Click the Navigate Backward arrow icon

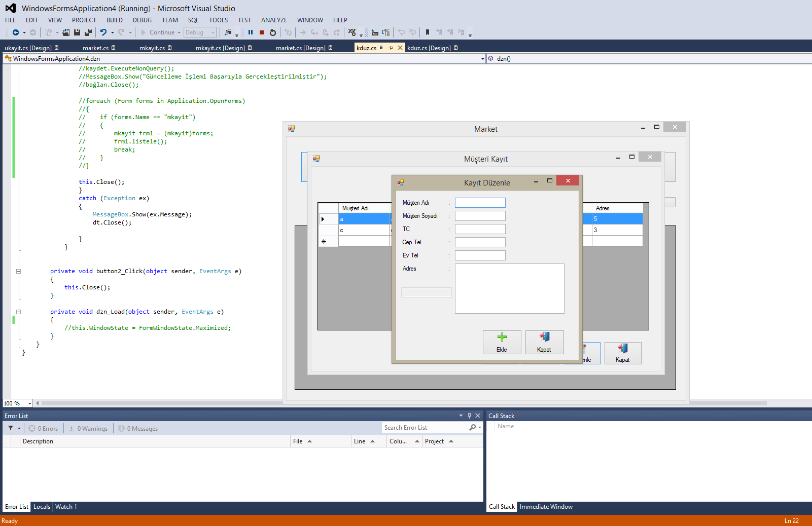click(x=16, y=32)
